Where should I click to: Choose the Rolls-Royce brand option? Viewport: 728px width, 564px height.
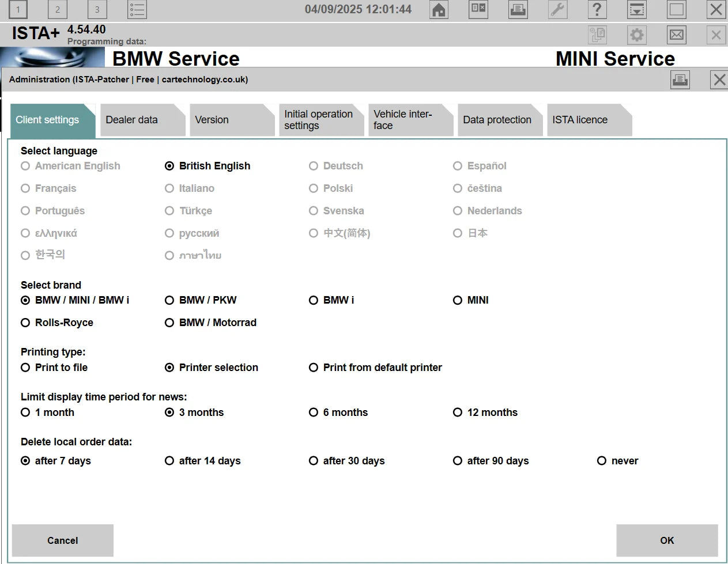pyautogui.click(x=25, y=323)
